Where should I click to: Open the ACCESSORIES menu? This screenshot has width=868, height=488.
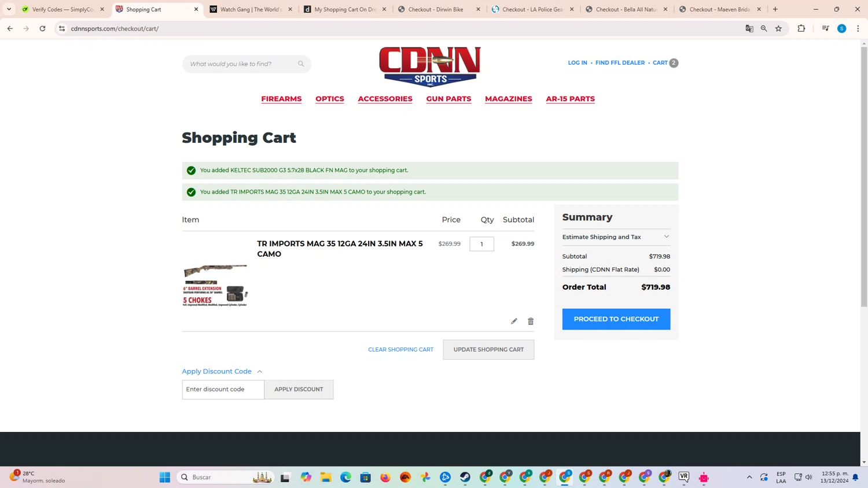(x=385, y=99)
